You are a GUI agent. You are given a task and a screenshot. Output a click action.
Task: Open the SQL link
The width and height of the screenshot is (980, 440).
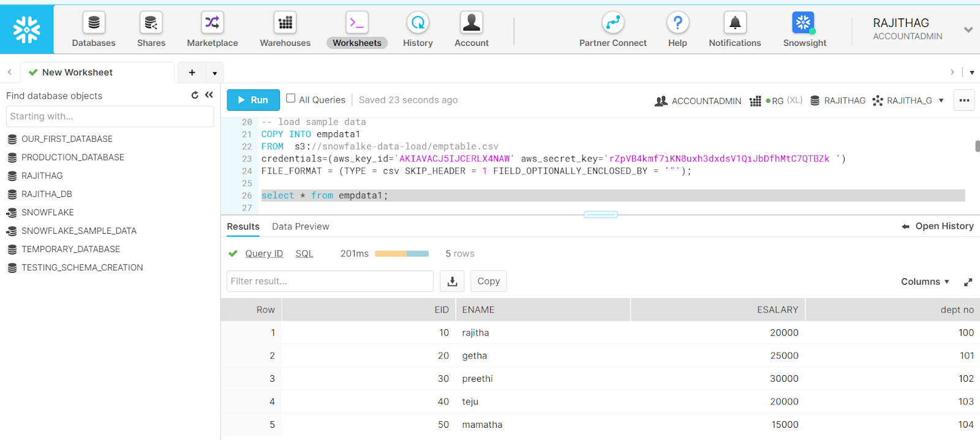pos(304,253)
